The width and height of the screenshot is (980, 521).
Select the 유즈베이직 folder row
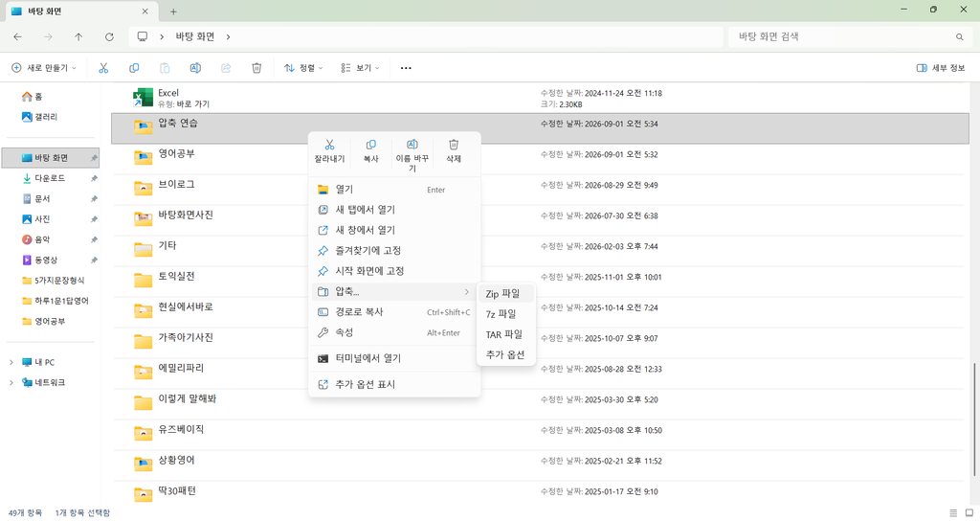tap(540, 435)
